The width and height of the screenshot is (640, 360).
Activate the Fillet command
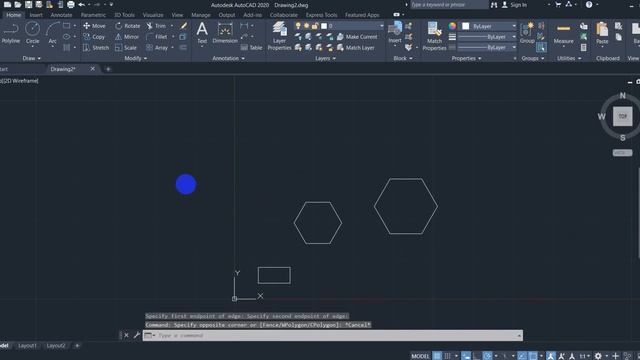[x=157, y=37]
